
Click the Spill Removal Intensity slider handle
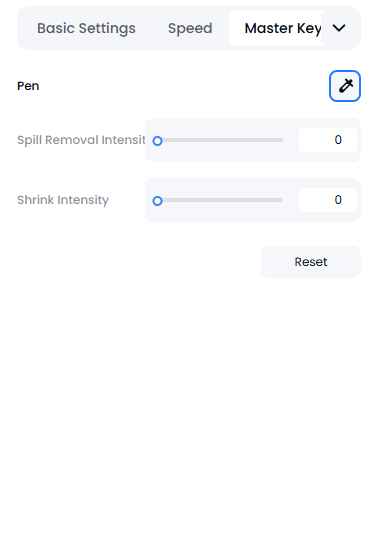click(x=157, y=141)
